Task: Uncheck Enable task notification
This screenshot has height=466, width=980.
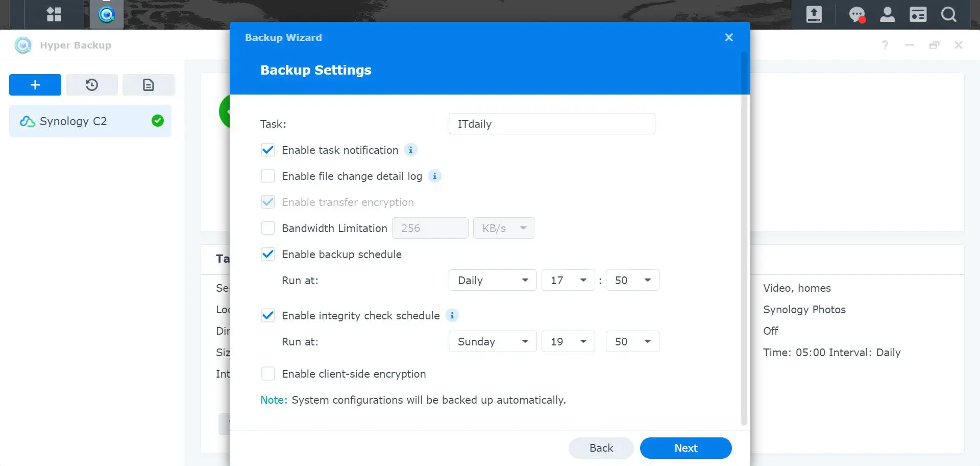Action: pos(268,150)
